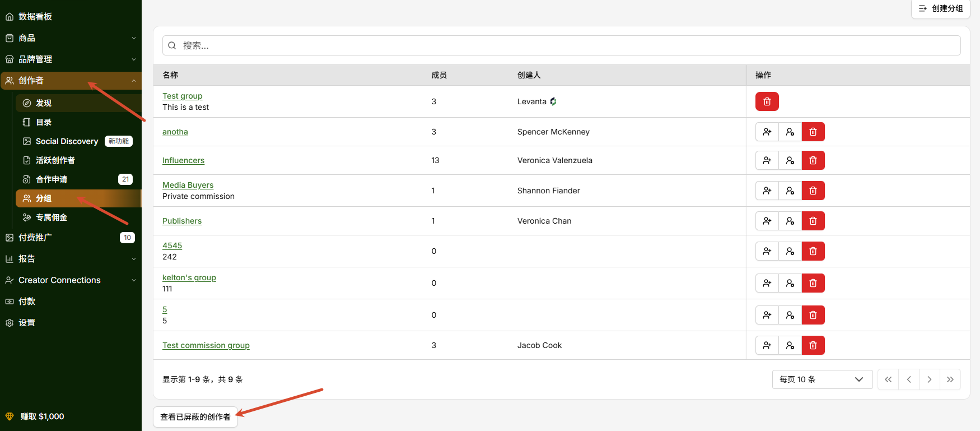980x431 pixels.
Task: Delete the Test group row
Action: [x=767, y=101]
